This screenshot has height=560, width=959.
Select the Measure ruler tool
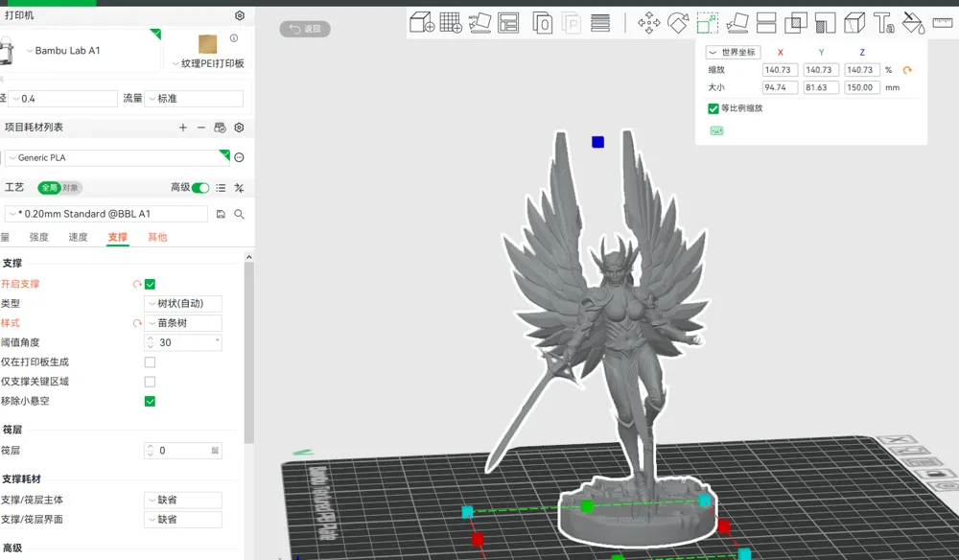[943, 23]
